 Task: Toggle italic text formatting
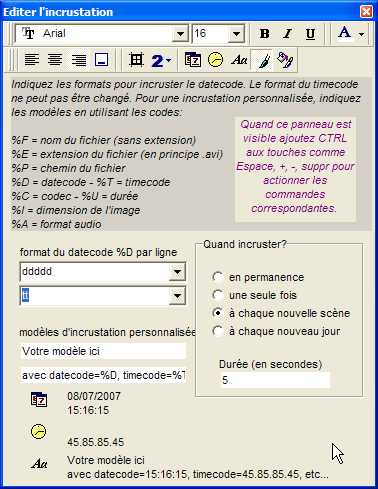287,34
